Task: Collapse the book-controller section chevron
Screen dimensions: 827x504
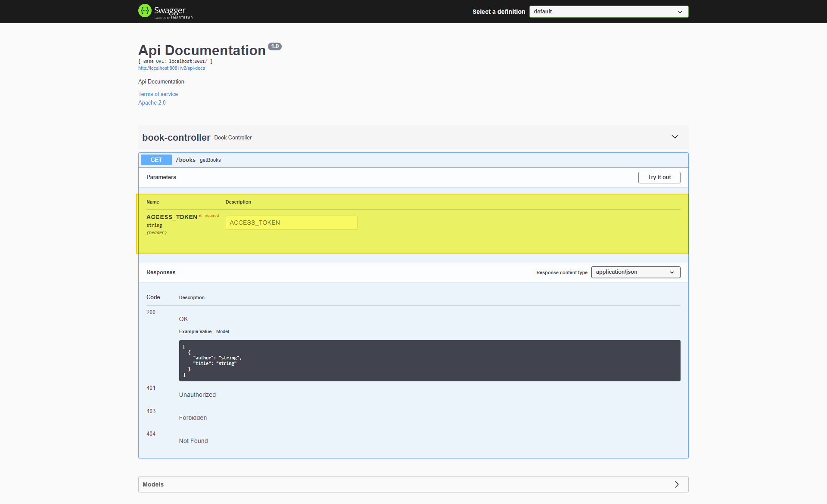Action: click(675, 137)
